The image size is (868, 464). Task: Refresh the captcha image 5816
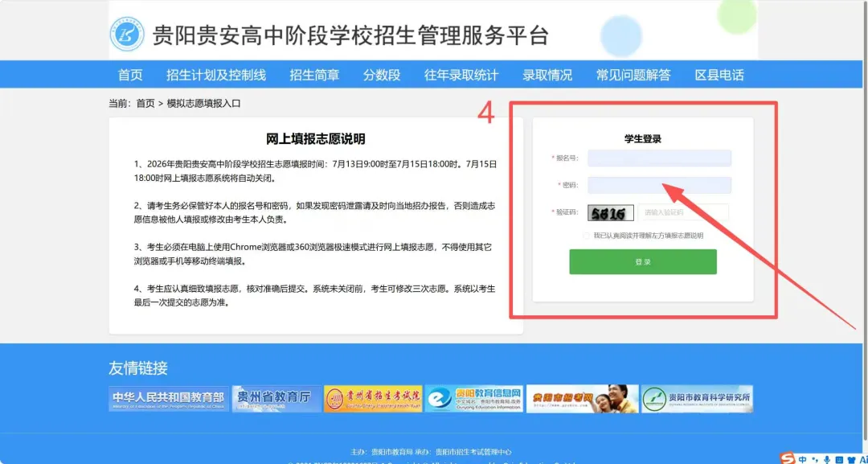click(x=611, y=213)
